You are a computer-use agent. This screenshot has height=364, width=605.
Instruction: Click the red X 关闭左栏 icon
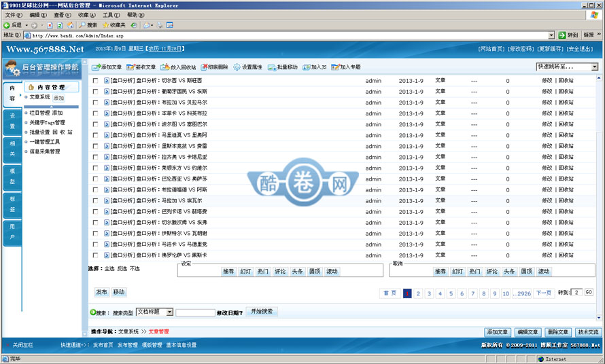(x=7, y=345)
